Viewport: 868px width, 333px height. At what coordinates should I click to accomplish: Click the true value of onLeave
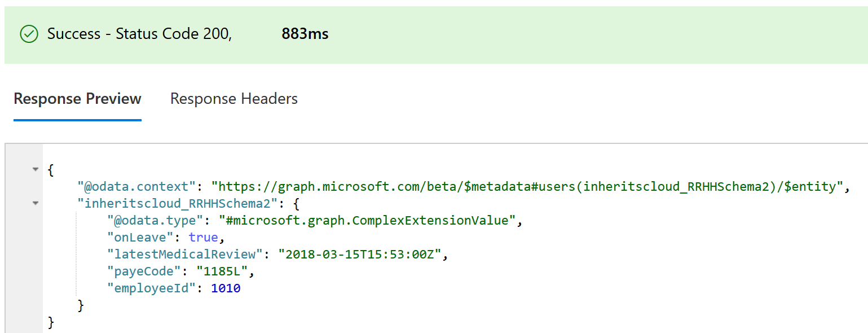(203, 238)
